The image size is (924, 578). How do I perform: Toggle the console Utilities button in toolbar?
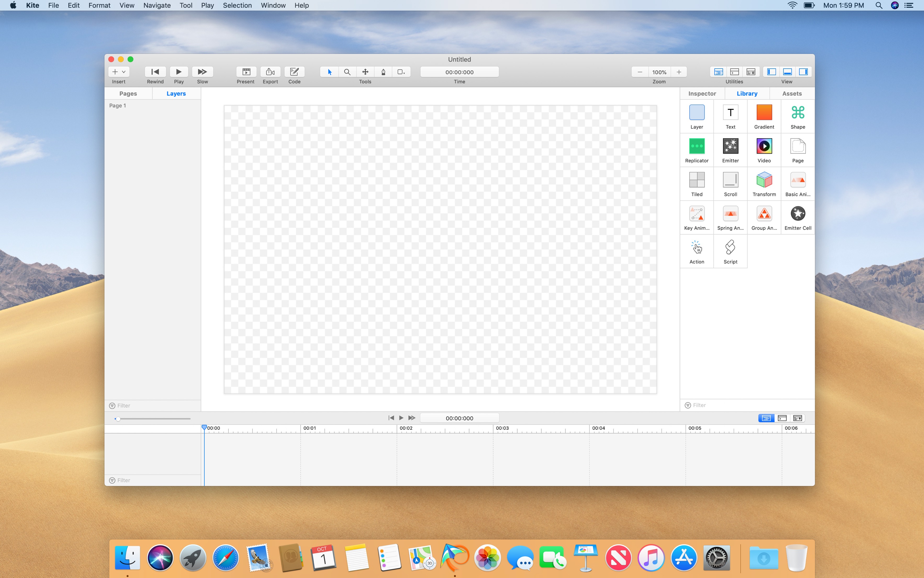[734, 72]
